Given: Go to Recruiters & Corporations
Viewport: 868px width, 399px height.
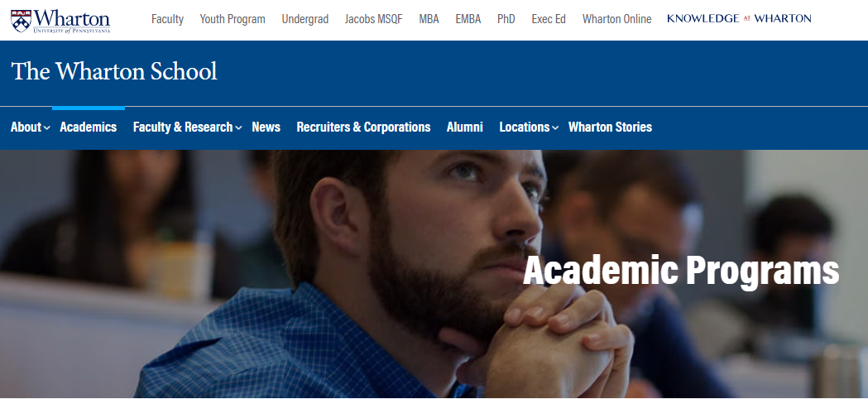Looking at the screenshot, I should coord(363,127).
